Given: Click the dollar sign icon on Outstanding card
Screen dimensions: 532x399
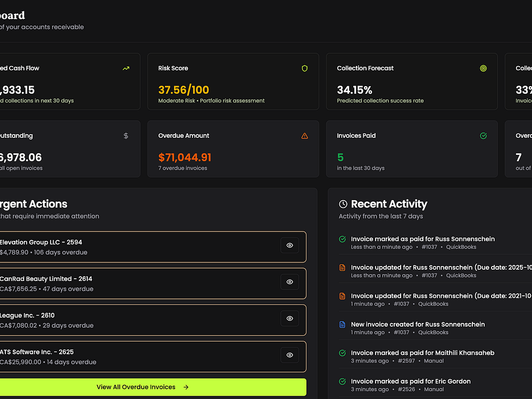Looking at the screenshot, I should click(x=126, y=136).
